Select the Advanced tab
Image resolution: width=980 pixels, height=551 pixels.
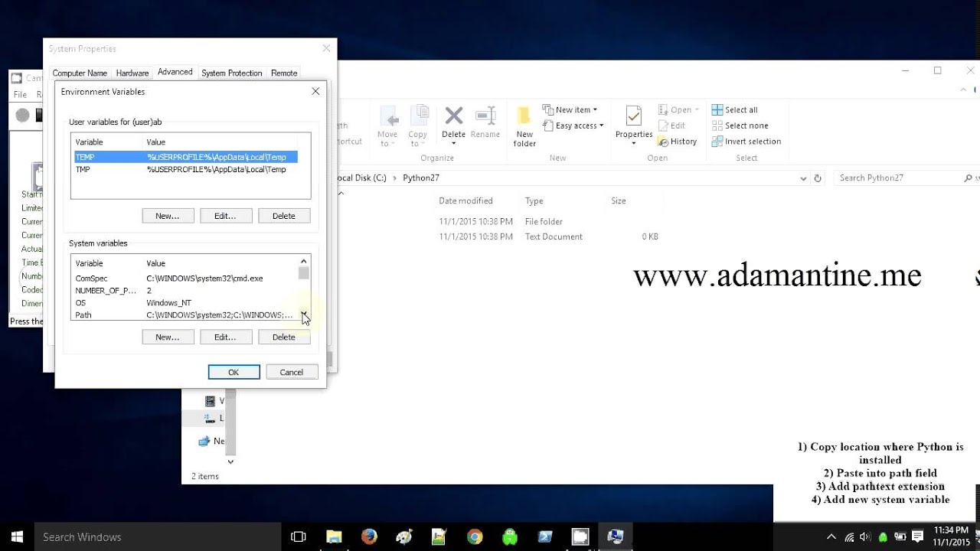175,72
